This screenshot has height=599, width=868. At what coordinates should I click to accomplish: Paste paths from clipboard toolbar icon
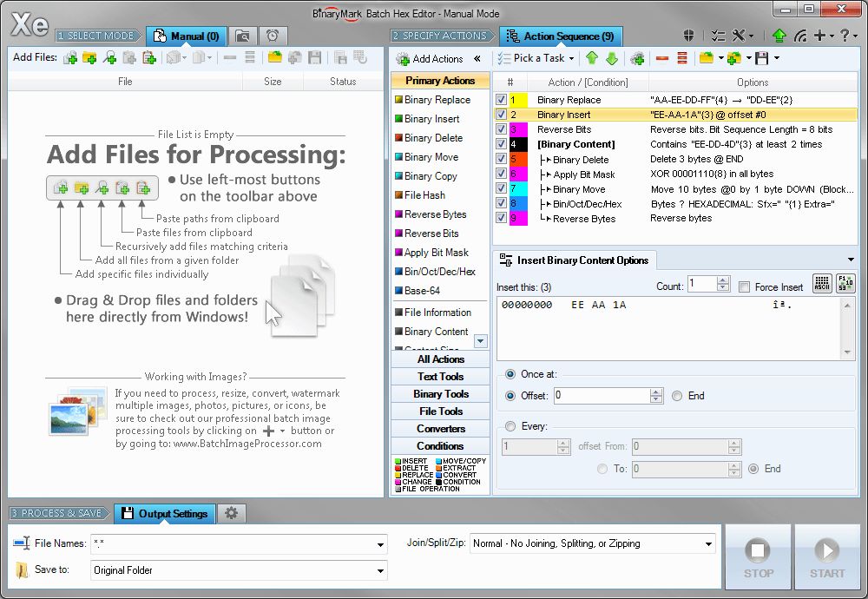click(x=149, y=57)
